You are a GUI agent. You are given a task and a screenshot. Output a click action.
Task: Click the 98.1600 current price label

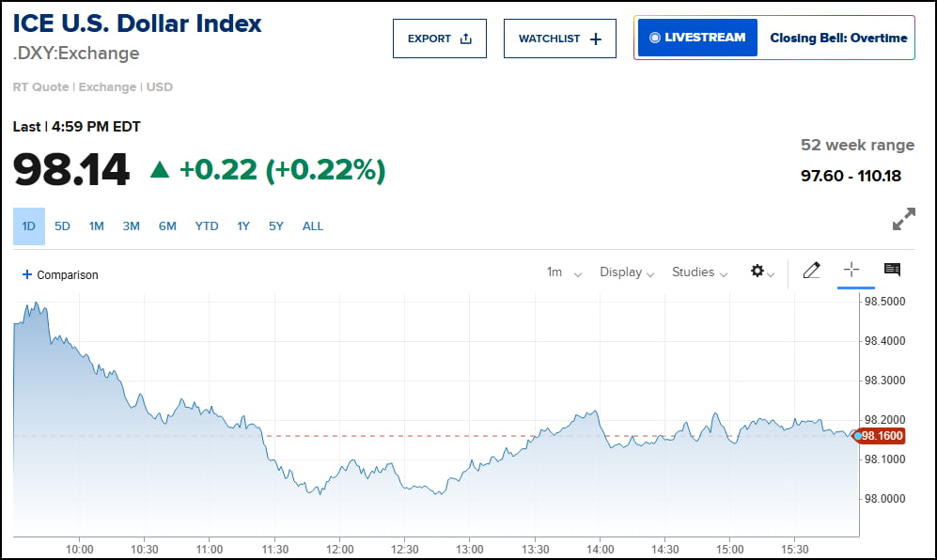tap(882, 436)
